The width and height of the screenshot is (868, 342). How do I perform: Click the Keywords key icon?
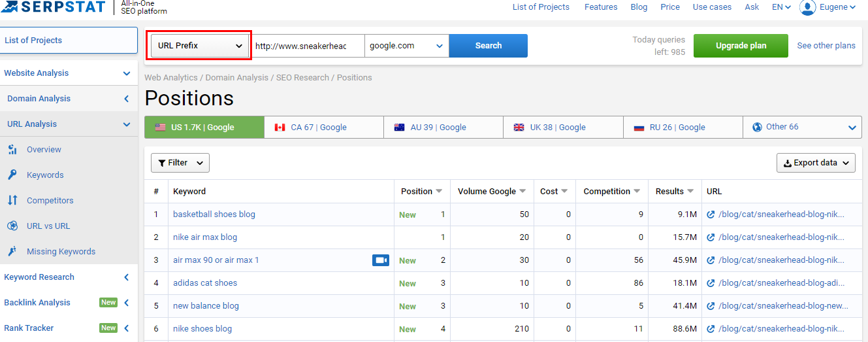[12, 175]
